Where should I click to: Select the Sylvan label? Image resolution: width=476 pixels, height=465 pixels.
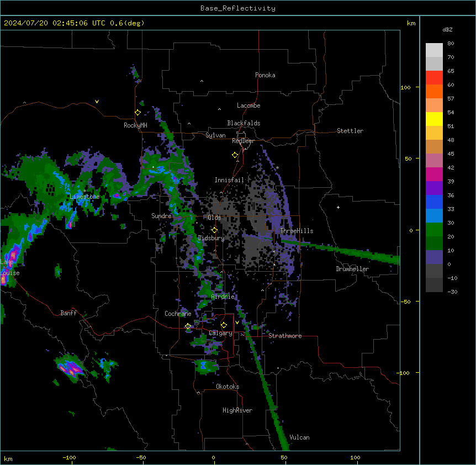pyautogui.click(x=215, y=135)
